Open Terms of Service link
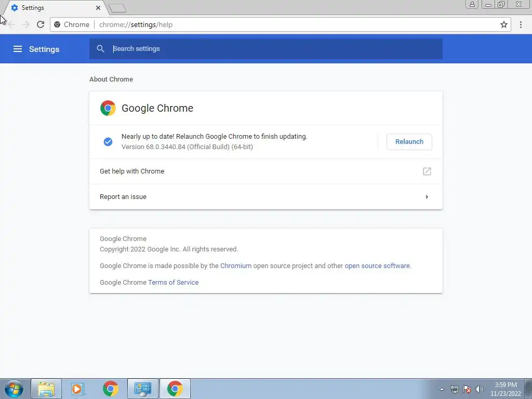 174,283
